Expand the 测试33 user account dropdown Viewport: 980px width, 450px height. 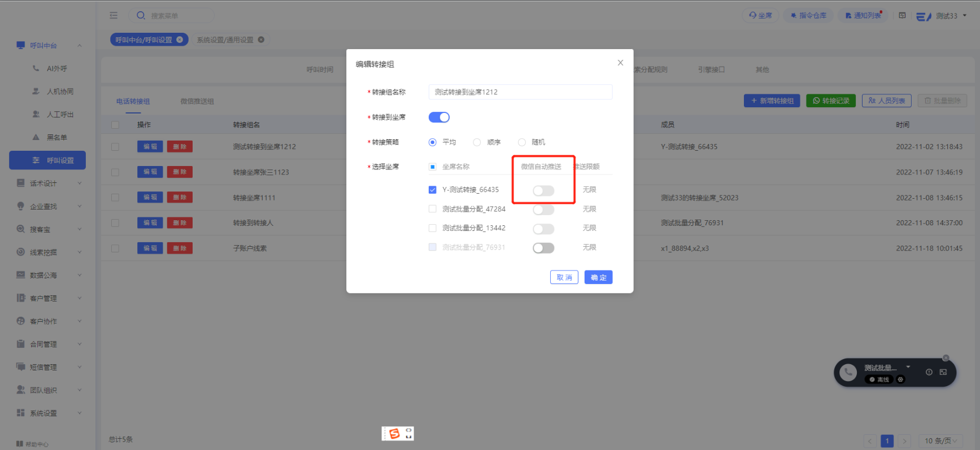click(x=965, y=16)
